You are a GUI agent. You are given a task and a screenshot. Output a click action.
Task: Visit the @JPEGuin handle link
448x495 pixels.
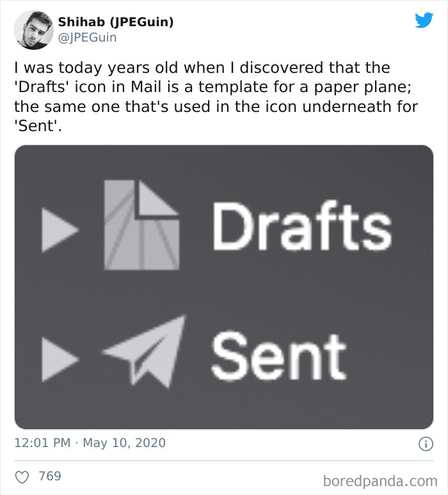coord(88,38)
